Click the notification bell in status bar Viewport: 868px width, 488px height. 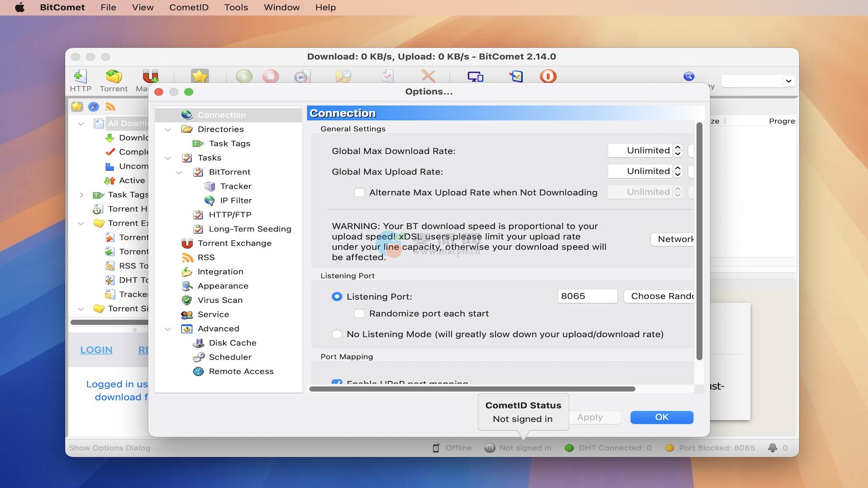(773, 448)
